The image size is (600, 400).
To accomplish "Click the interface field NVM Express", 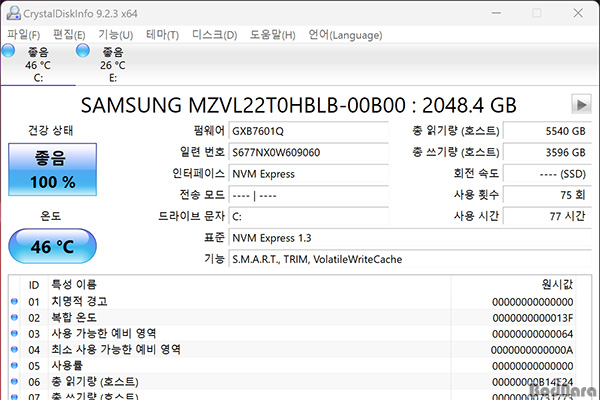I will [309, 174].
